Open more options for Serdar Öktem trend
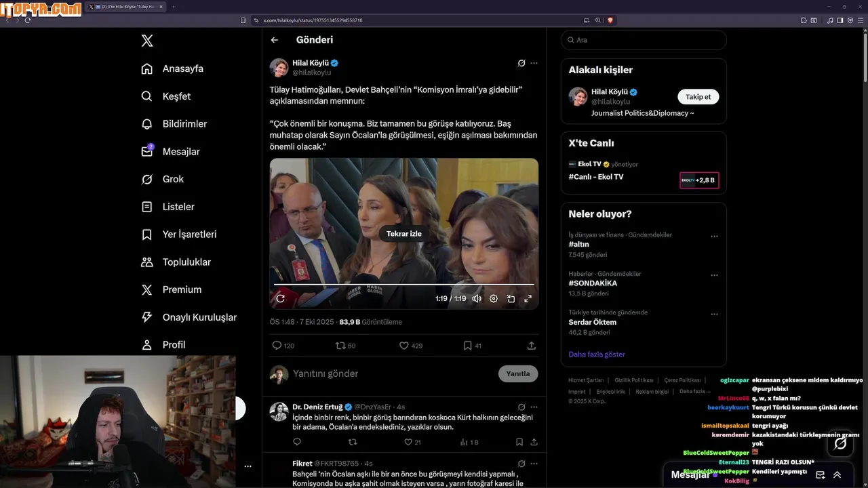Image resolution: width=868 pixels, height=488 pixels. (x=714, y=314)
